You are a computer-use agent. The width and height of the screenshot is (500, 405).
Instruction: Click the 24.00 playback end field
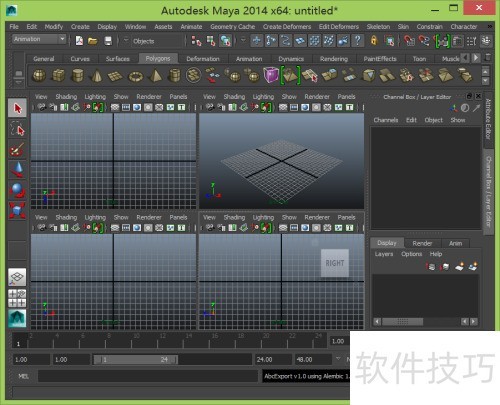[273, 359]
